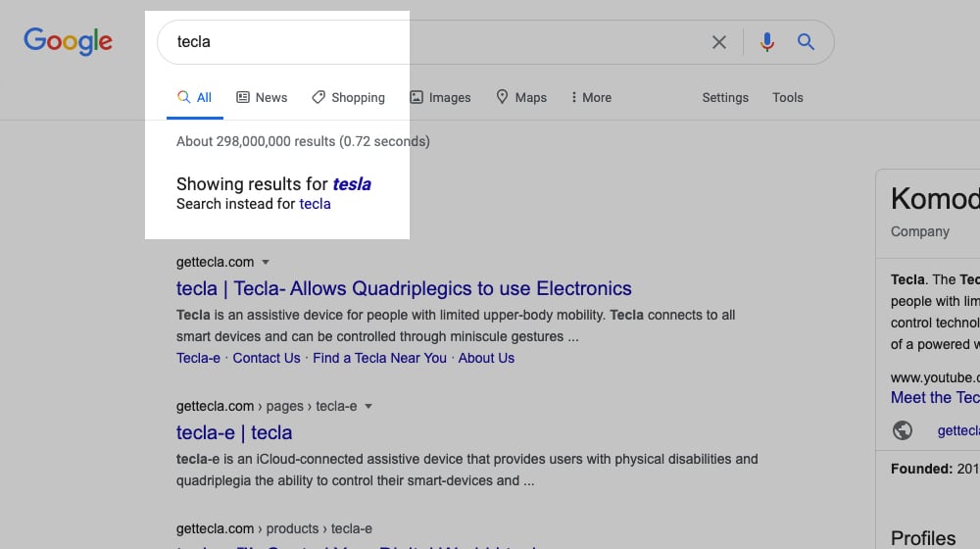
Task: Open Settings menu
Action: tap(725, 97)
